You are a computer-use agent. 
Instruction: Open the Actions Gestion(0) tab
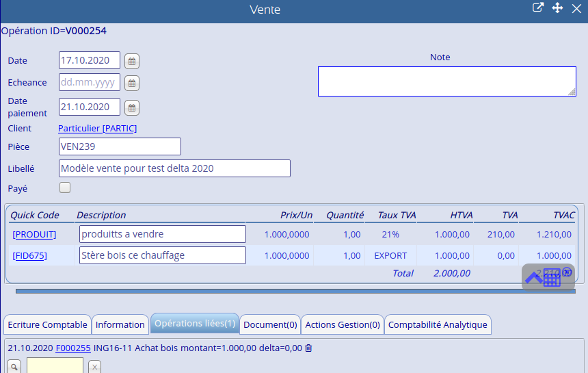click(343, 324)
